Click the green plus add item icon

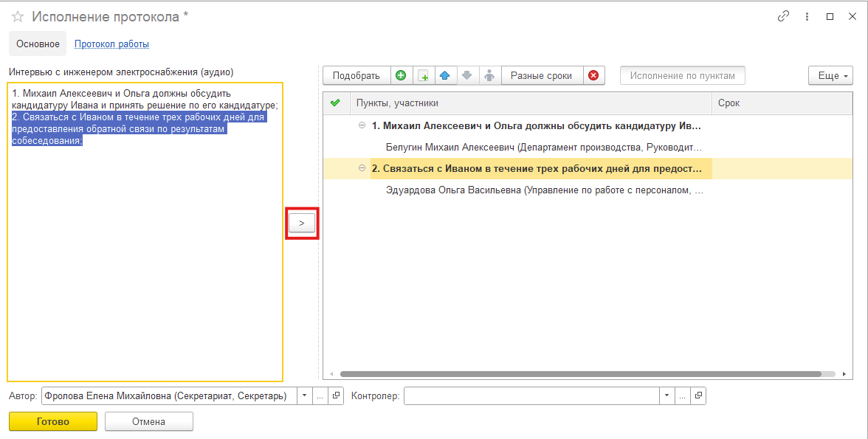coord(401,76)
